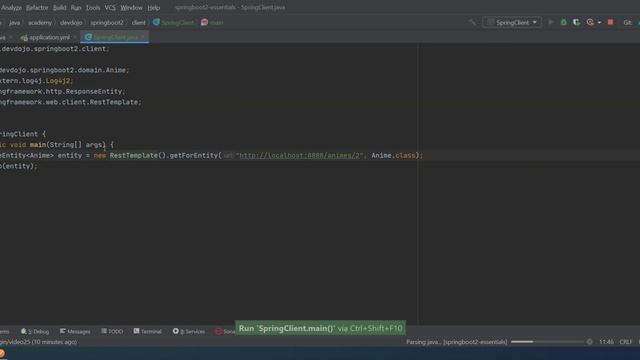The width and height of the screenshot is (640, 360).
Task: Click the Log4j2 annotation import text
Action: coord(59,81)
